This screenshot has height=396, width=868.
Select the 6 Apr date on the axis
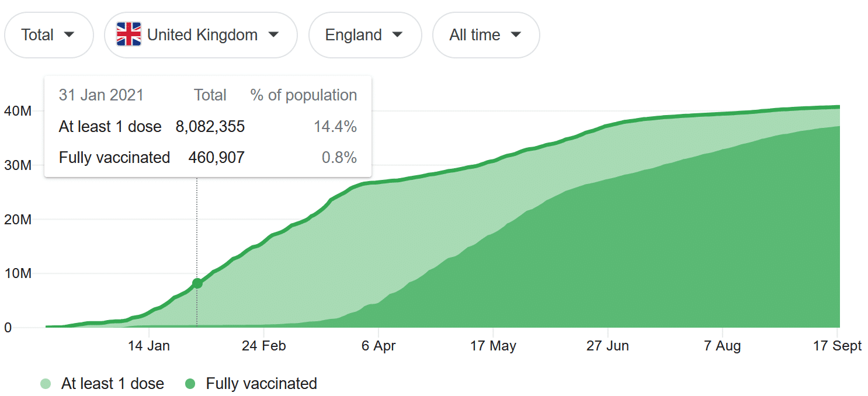(379, 346)
